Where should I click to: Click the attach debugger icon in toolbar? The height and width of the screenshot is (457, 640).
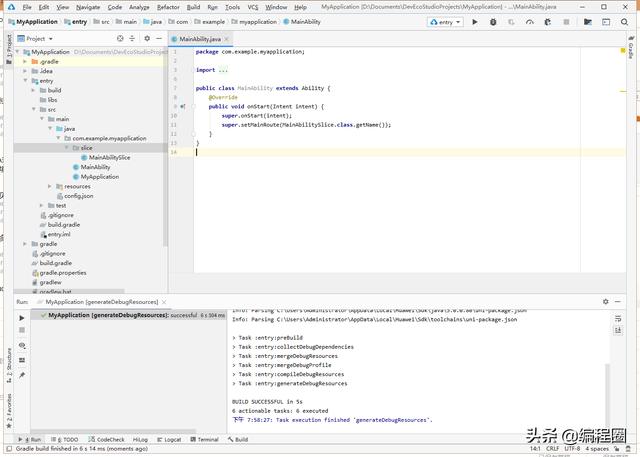pos(548,22)
